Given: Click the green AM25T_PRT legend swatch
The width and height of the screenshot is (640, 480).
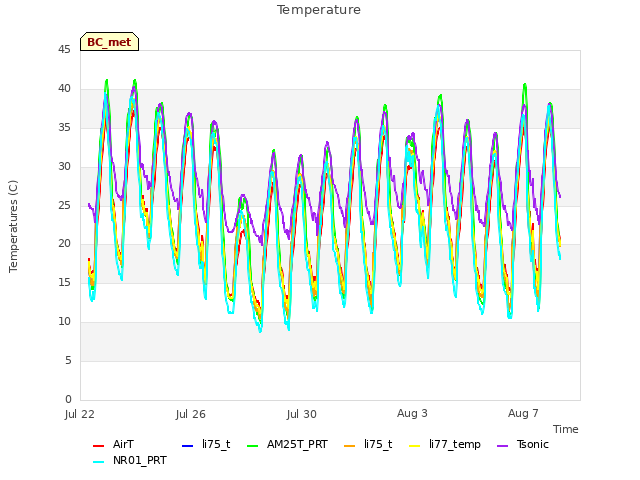Looking at the screenshot, I should tap(253, 445).
